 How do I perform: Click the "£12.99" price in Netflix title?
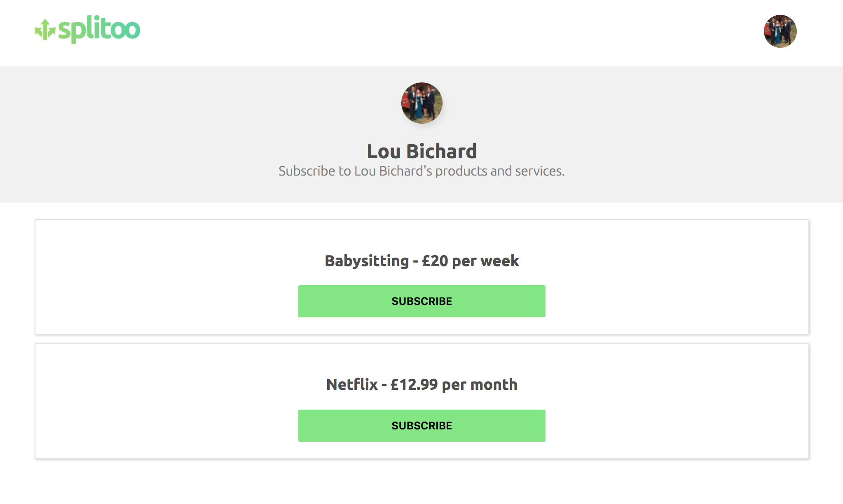[414, 384]
